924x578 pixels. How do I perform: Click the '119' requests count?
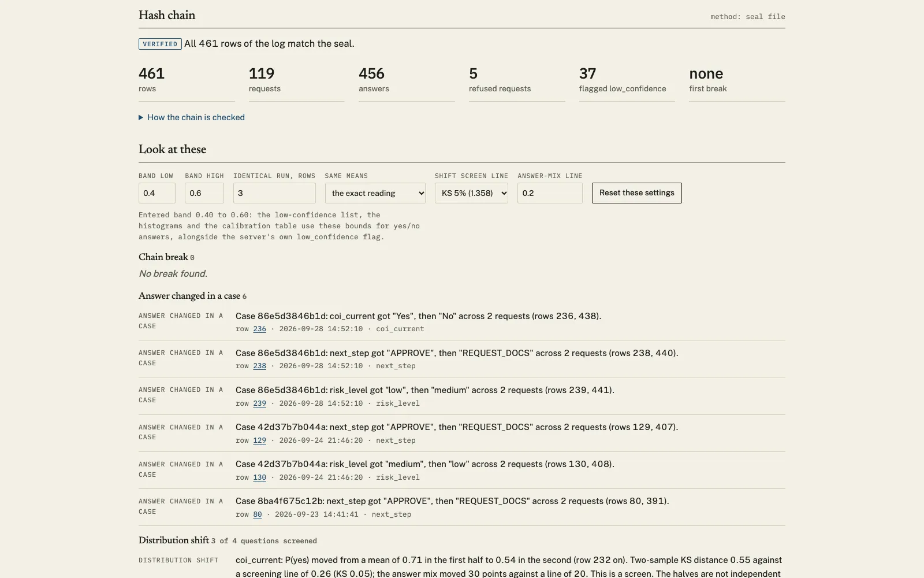tap(262, 73)
